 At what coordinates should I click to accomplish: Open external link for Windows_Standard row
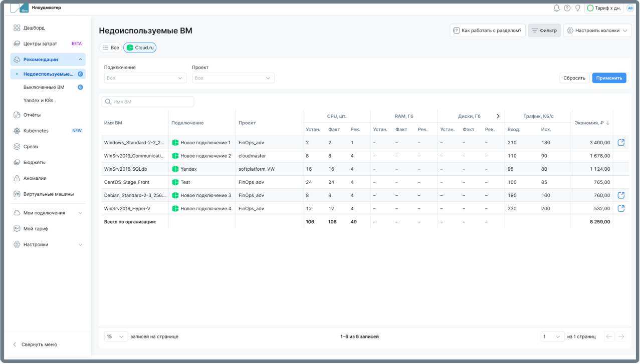pos(621,143)
